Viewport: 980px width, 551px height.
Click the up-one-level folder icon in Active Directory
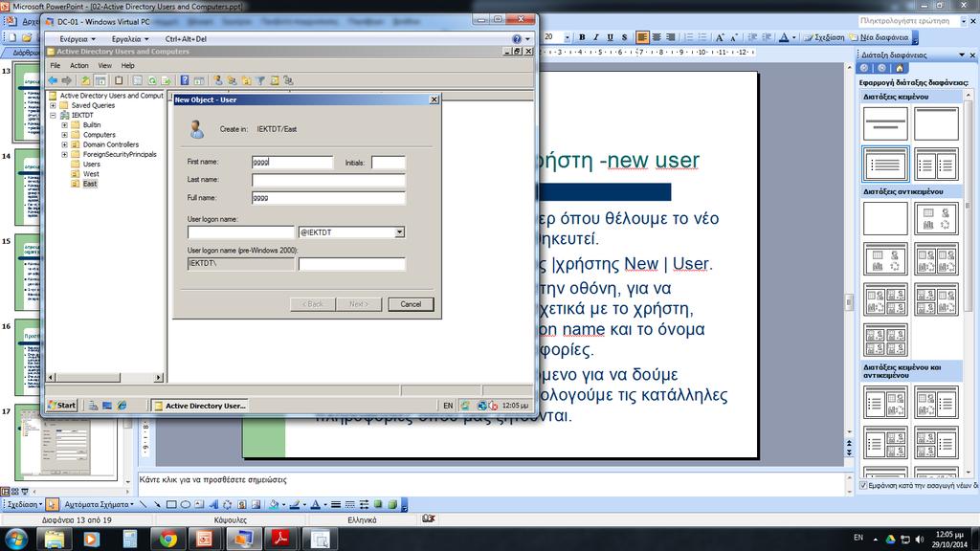tap(85, 80)
